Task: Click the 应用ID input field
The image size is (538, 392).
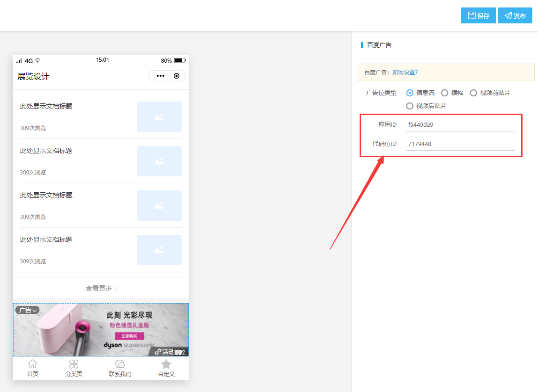Action: 460,124
